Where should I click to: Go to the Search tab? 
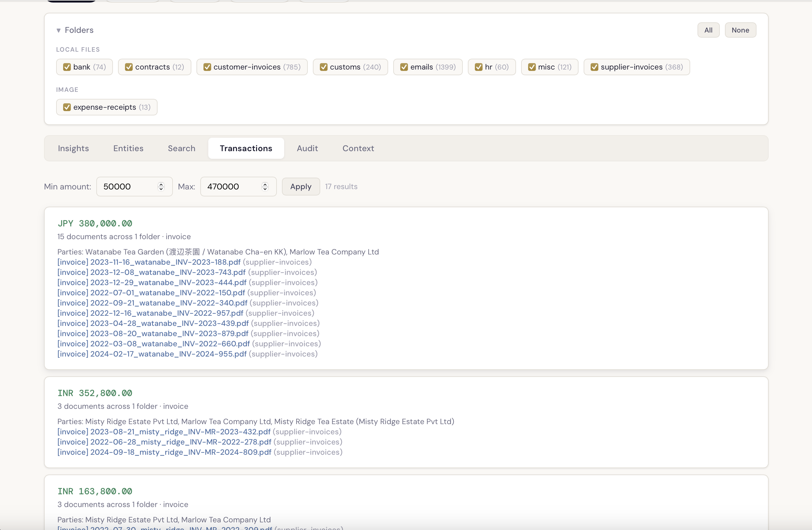[181, 148]
